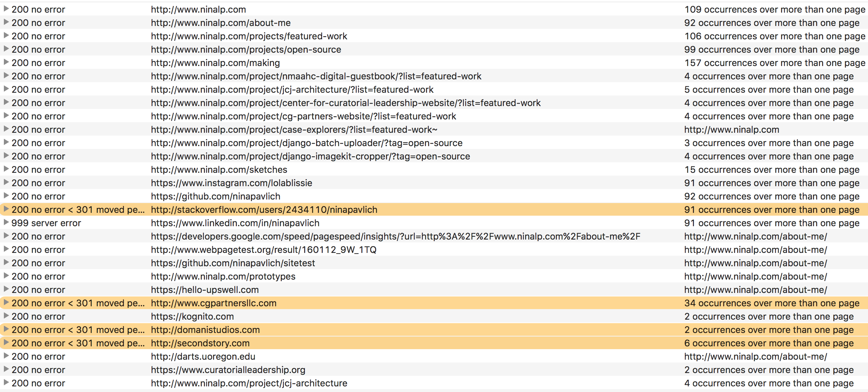Expand the highlighted cgpartnersllc.com row triangle
The image size is (868, 392).
(x=6, y=302)
